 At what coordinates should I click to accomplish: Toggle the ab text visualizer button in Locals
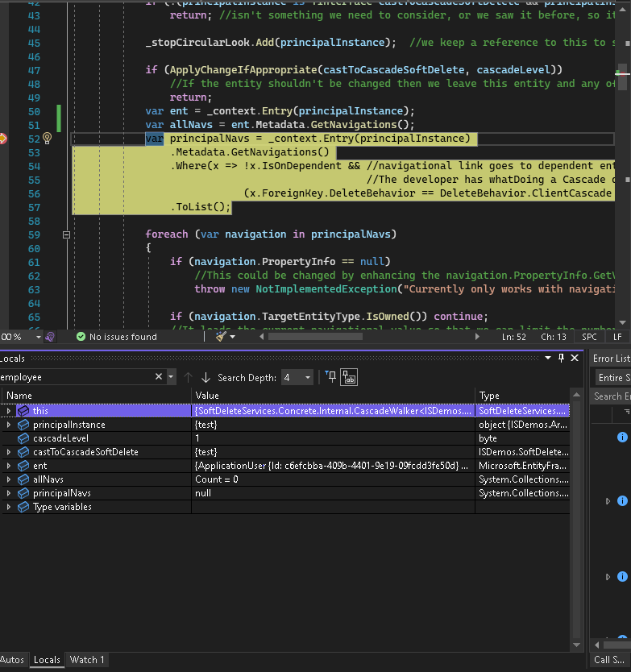349,377
